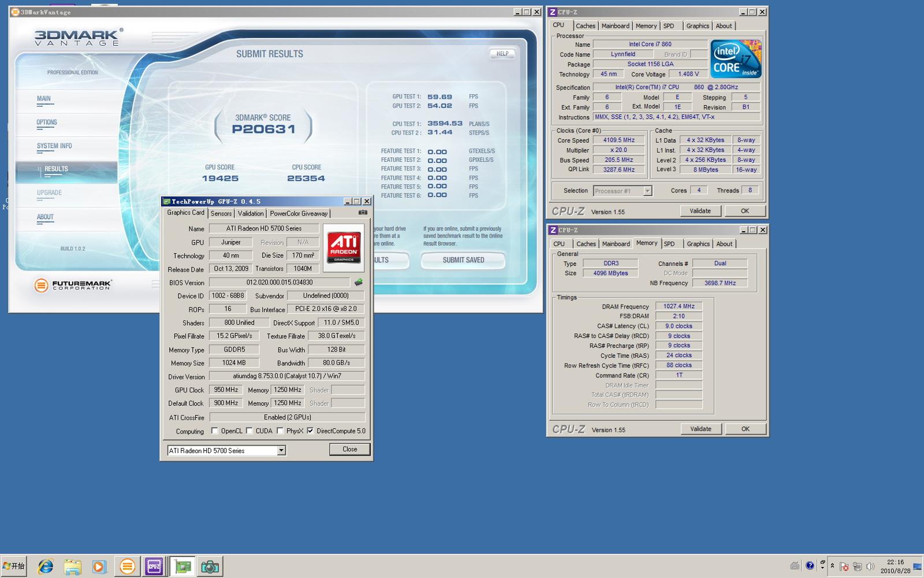The height and width of the screenshot is (578, 924).
Task: Open CPU tab in bottom CPU-Z window
Action: (x=559, y=244)
